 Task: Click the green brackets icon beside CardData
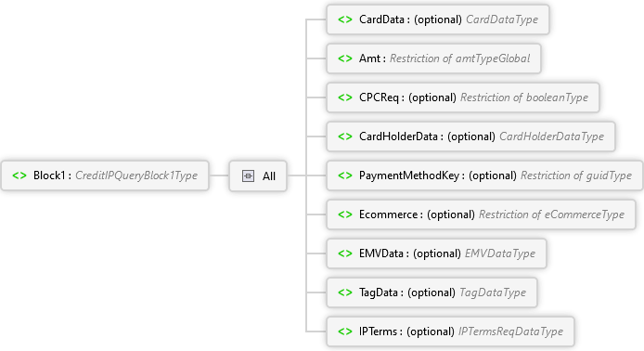(345, 19)
